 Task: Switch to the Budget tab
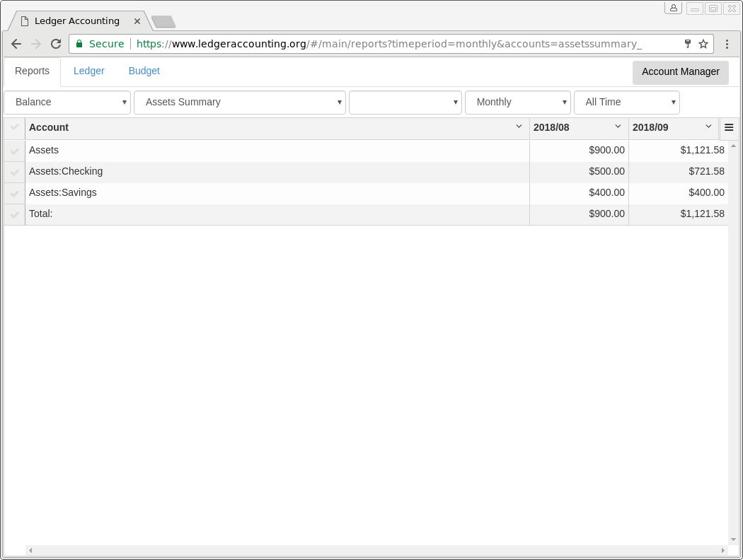(144, 71)
